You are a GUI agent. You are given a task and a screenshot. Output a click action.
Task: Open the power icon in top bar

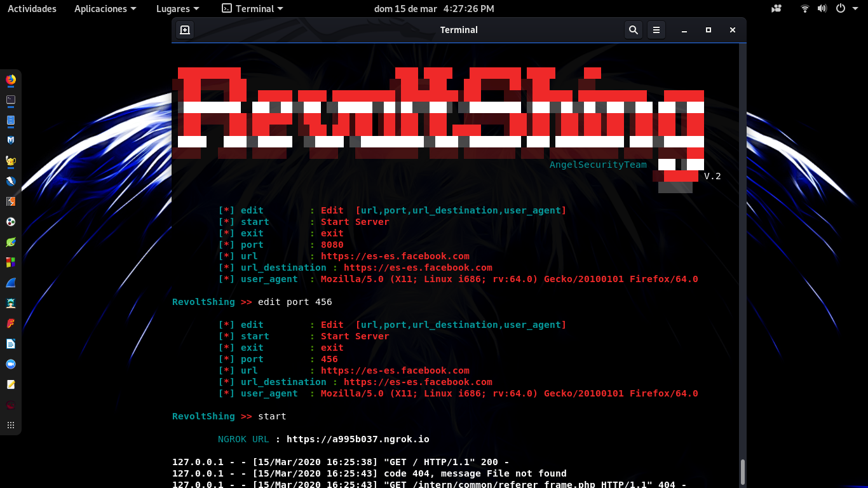[840, 9]
